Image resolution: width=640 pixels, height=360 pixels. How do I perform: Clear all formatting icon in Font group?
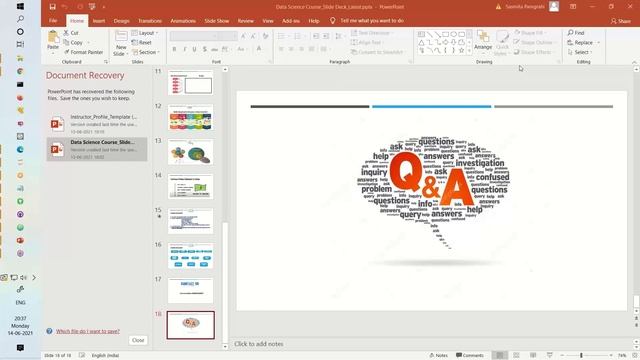(266, 36)
